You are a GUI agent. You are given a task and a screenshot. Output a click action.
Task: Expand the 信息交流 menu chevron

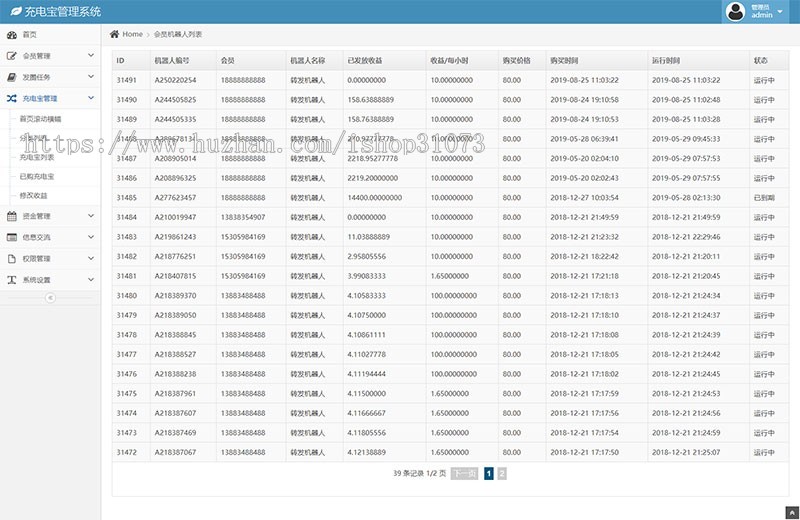click(91, 237)
